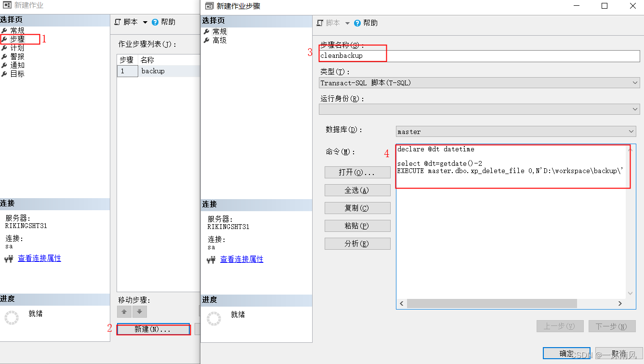Open 常规 page in 新建作业 window
This screenshot has width=644, height=364.
coord(17,30)
